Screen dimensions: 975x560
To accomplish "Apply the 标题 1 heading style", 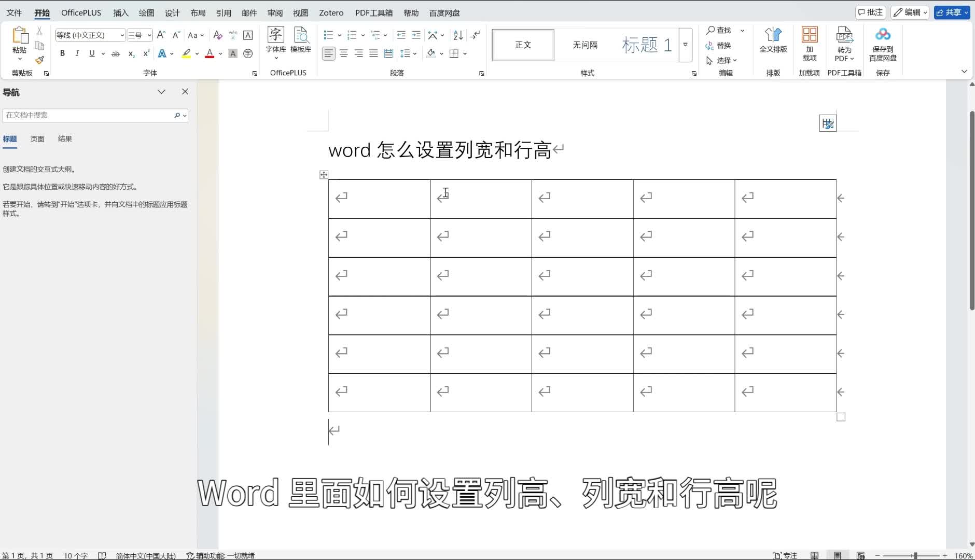I will 647,45.
